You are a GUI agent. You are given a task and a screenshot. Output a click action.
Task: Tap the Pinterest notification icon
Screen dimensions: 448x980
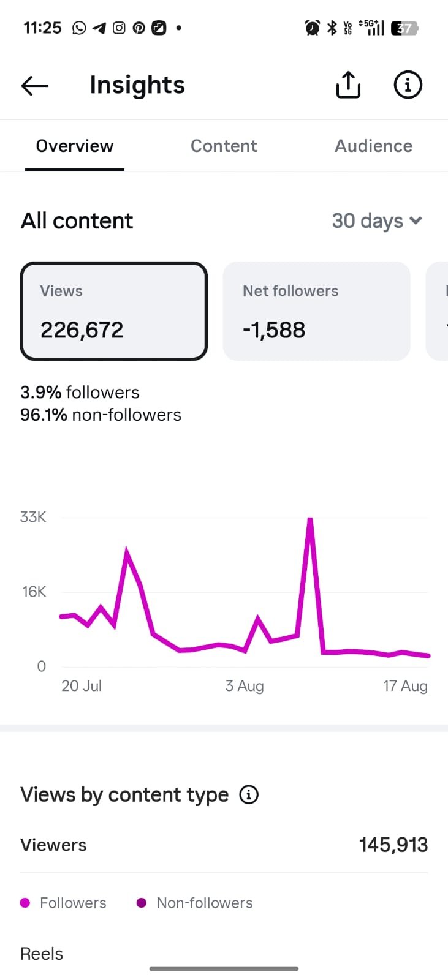point(139,28)
